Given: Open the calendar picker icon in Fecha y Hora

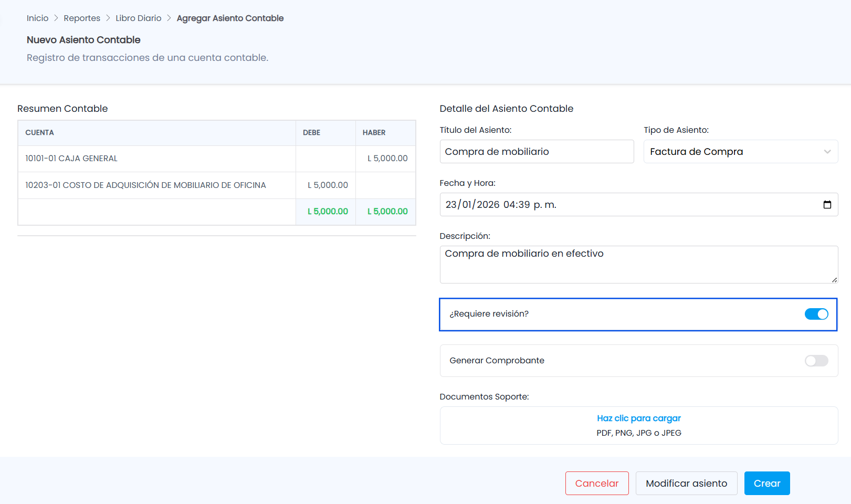Looking at the screenshot, I should coord(827,205).
